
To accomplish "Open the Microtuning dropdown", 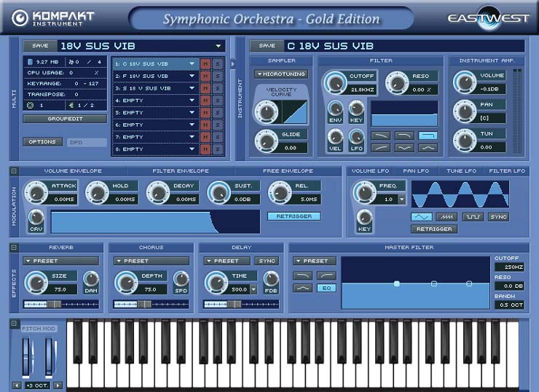I will click(x=281, y=74).
